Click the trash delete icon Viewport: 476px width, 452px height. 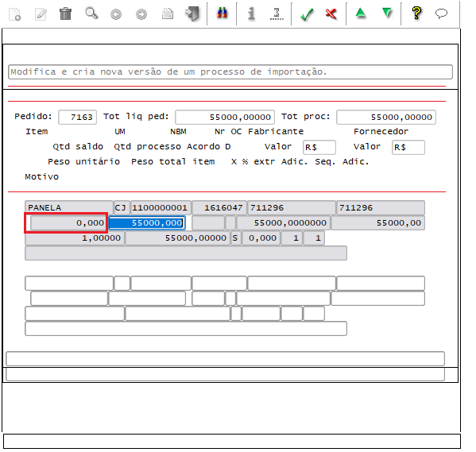pos(65,14)
